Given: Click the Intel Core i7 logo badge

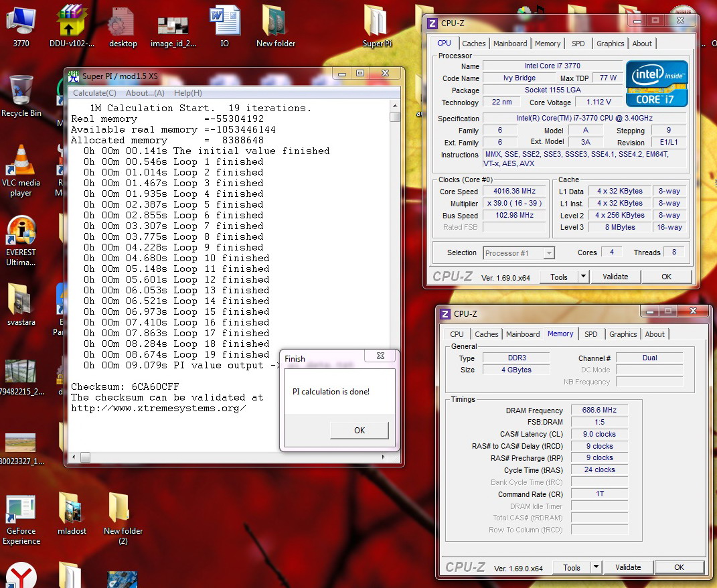Looking at the screenshot, I should (657, 84).
